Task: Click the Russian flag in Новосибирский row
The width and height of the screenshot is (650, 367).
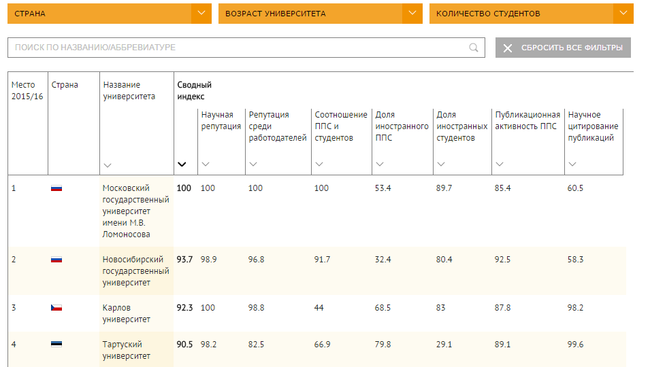Action: click(56, 260)
